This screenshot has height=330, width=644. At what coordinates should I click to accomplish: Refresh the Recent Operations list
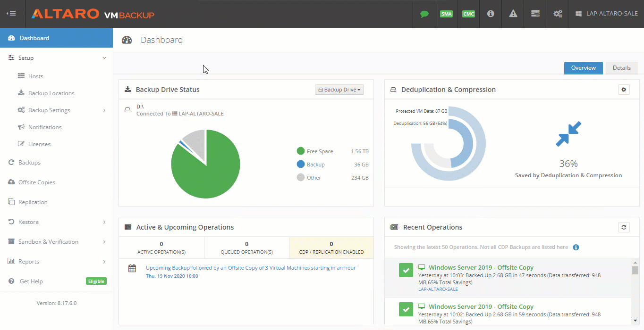(x=624, y=227)
